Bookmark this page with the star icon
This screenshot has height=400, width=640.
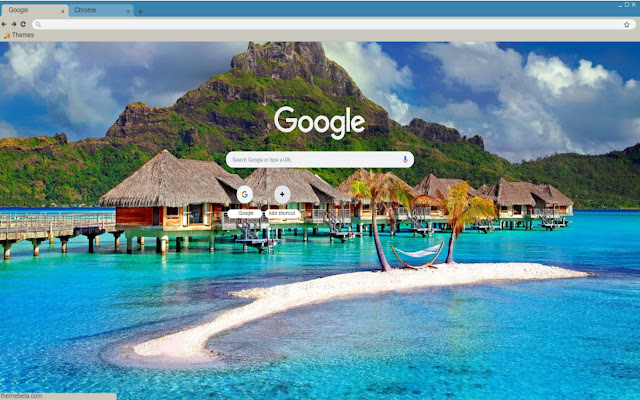(627, 24)
